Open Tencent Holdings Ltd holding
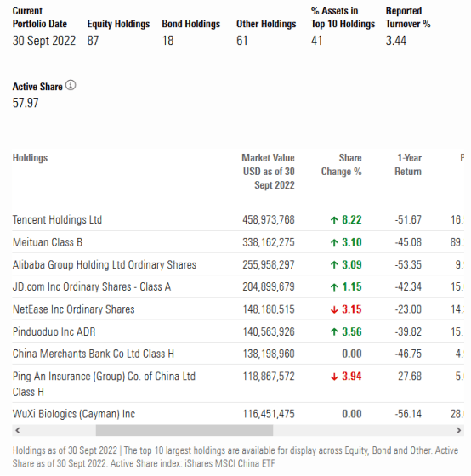 coord(57,220)
